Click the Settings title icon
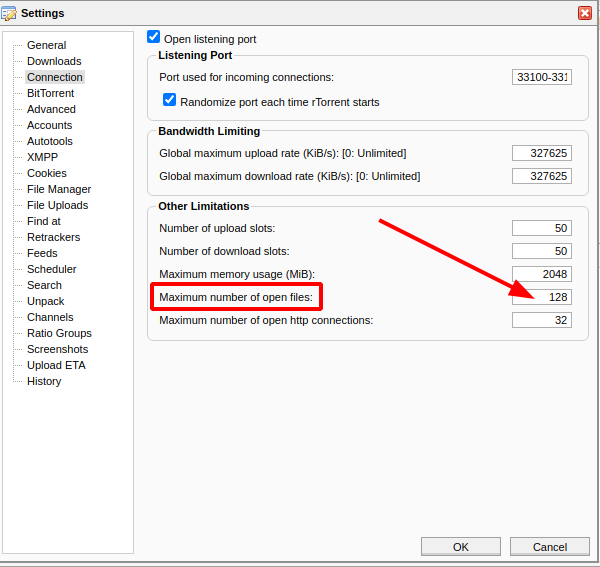The width and height of the screenshot is (600, 567). tap(9, 13)
